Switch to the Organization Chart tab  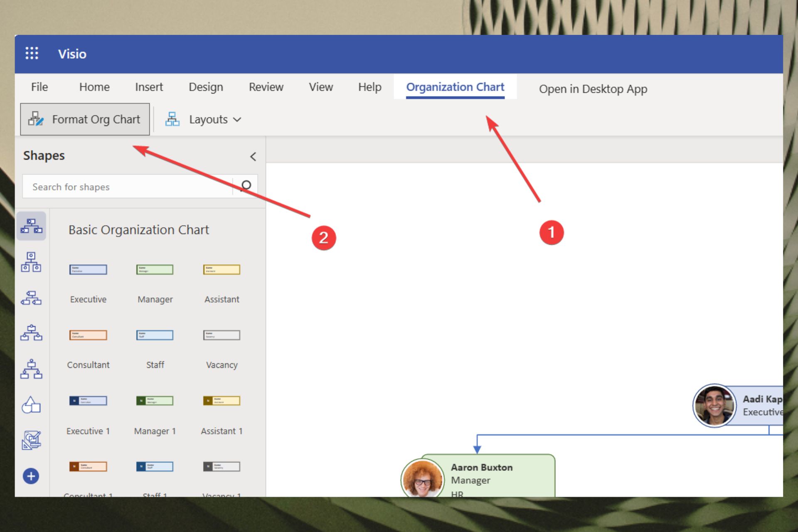coord(455,87)
